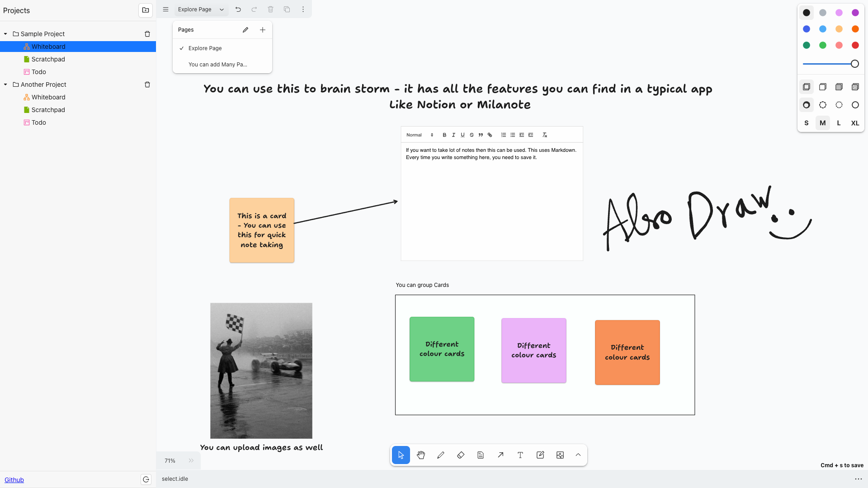Select the dashed stroke style
868x488 pixels.
[x=823, y=105]
